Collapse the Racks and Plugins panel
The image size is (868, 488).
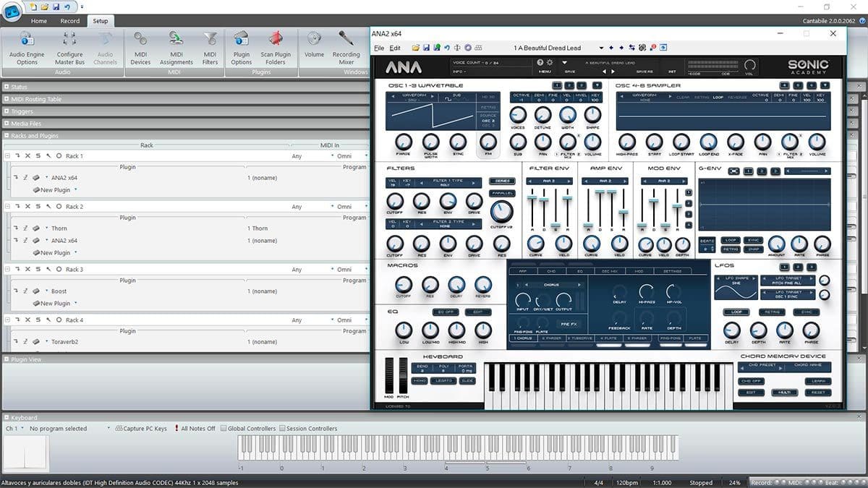(7, 135)
